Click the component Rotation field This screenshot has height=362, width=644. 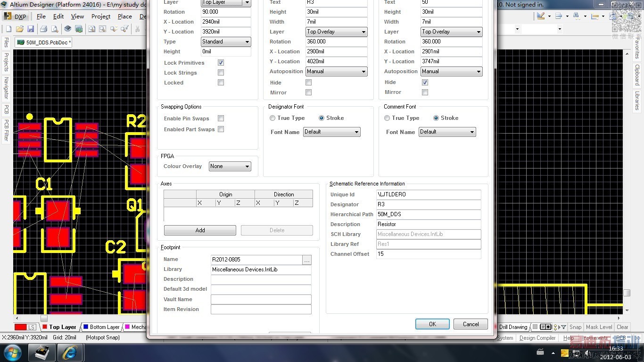226,12
